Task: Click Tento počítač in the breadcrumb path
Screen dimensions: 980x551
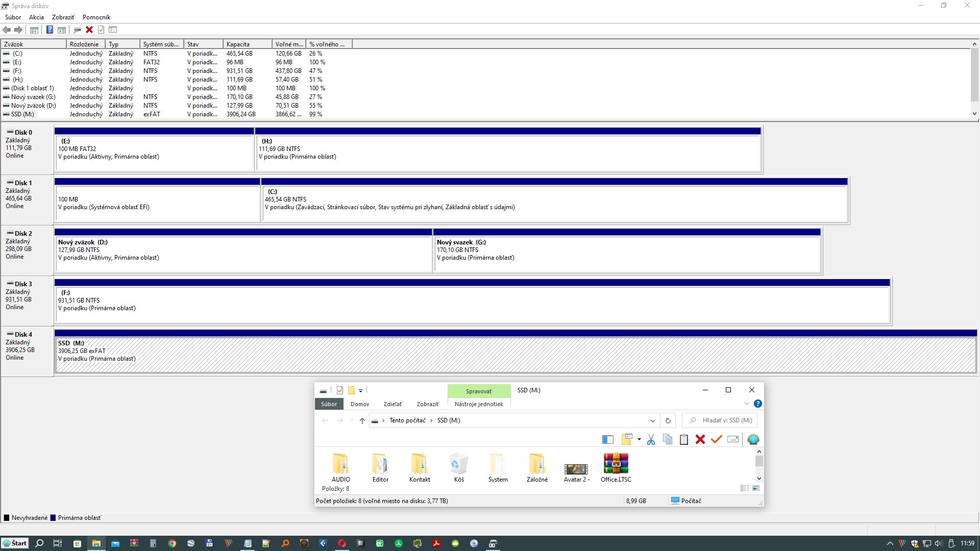Action: (x=407, y=420)
